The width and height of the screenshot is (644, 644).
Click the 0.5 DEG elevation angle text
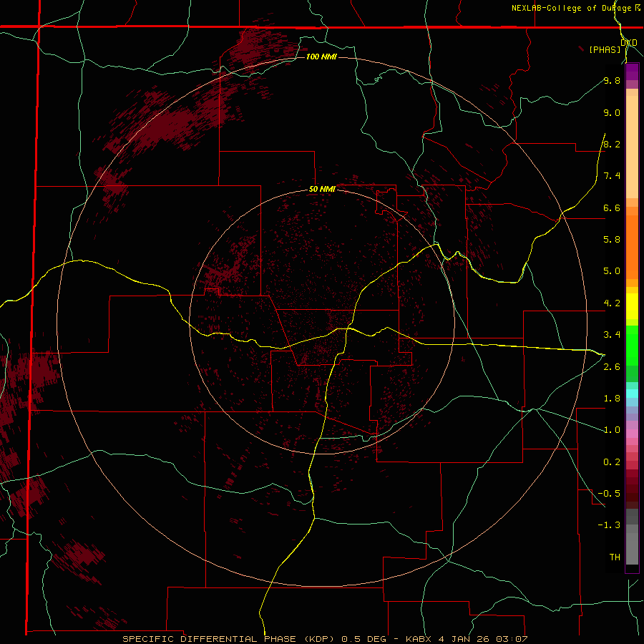tap(364, 639)
